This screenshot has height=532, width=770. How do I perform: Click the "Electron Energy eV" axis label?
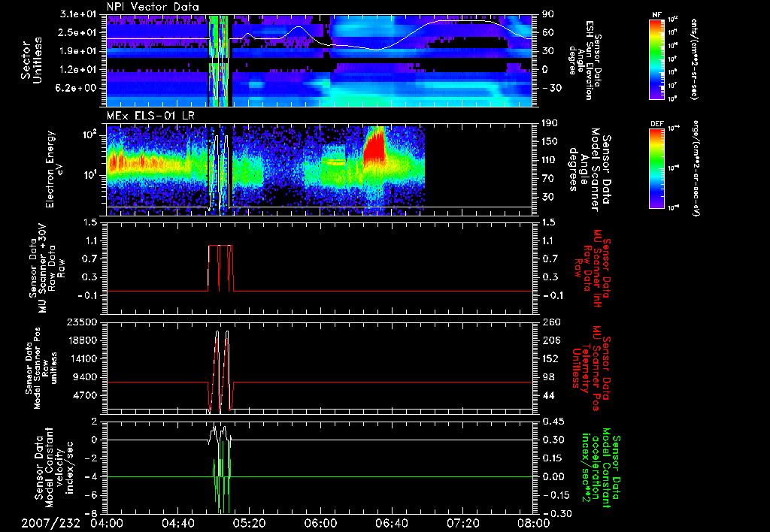tap(55, 169)
